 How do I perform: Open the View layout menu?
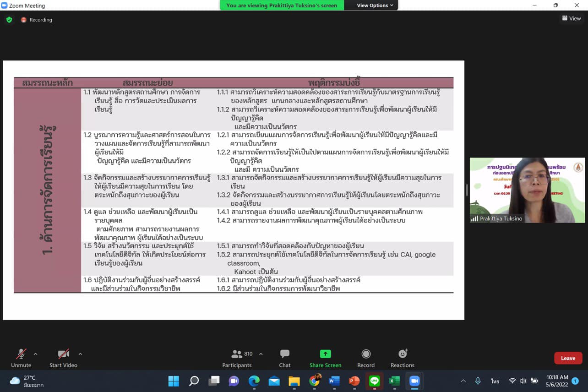572,18
